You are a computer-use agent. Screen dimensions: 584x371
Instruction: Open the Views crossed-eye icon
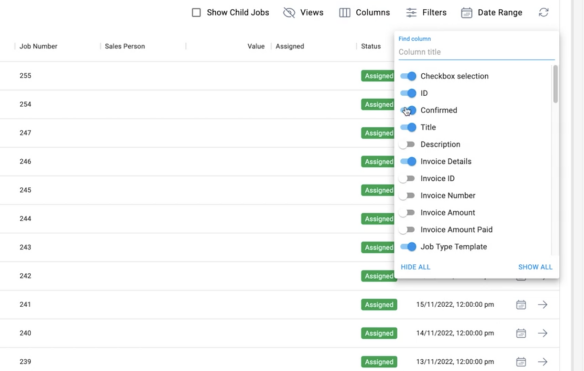289,13
